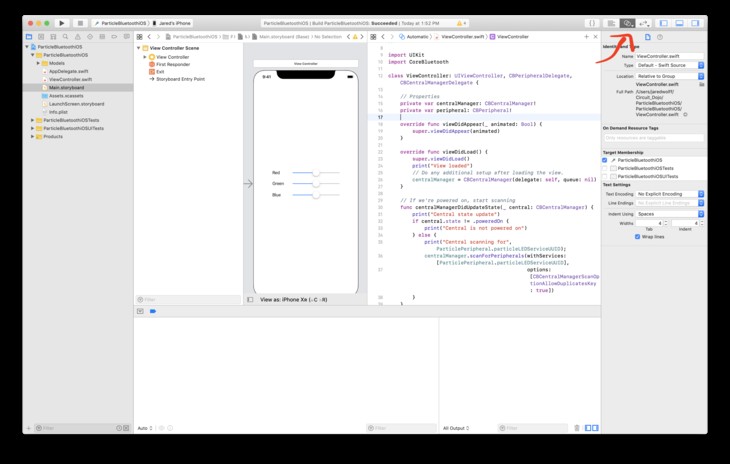
Task: Toggle the Navigator panel visibility
Action: point(665,22)
